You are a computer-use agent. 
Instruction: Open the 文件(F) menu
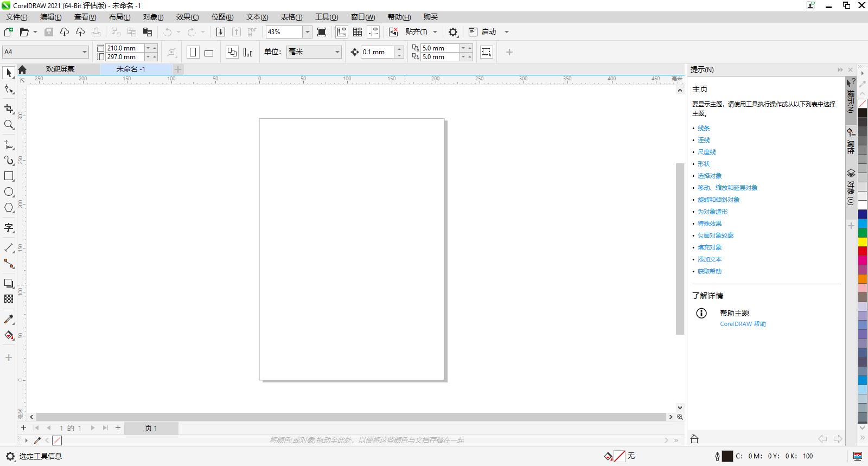point(17,17)
